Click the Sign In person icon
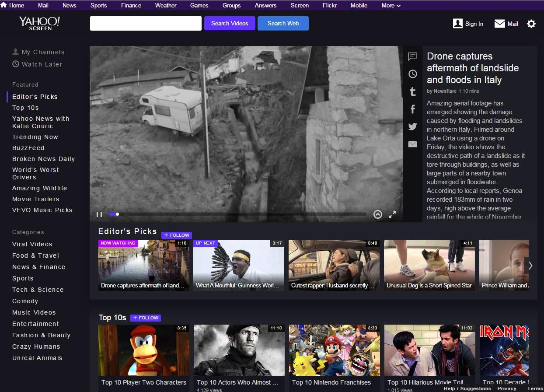 [x=458, y=24]
